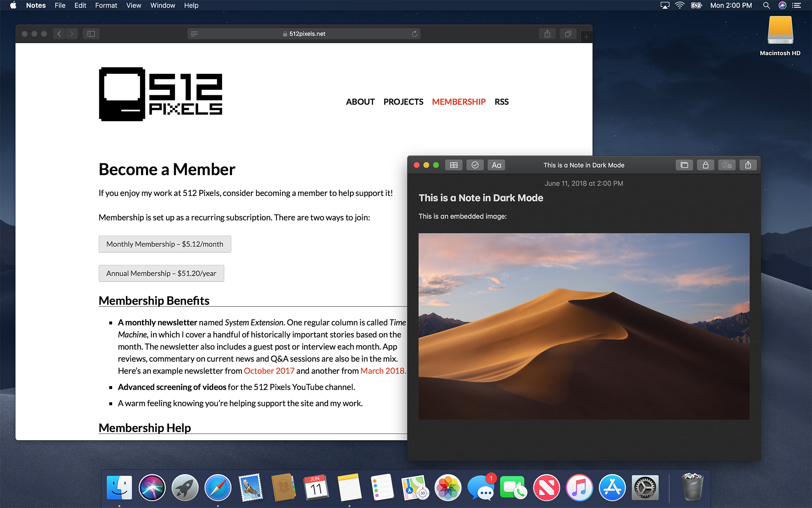Open the Trash in the Dock
The height and width of the screenshot is (508, 812).
pos(692,487)
